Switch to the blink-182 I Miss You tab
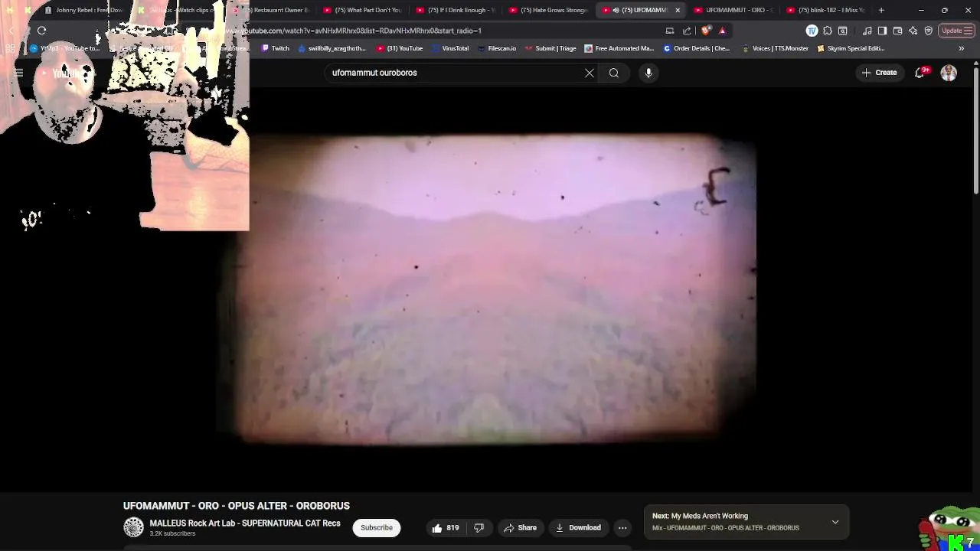Screen dimensions: 980x551 [826, 10]
